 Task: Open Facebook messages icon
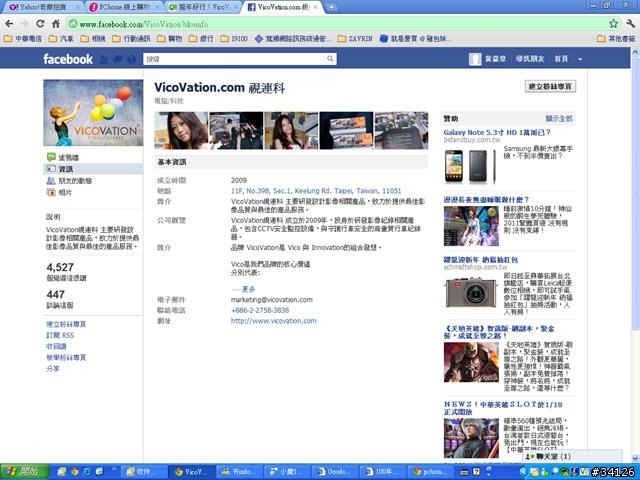118,60
